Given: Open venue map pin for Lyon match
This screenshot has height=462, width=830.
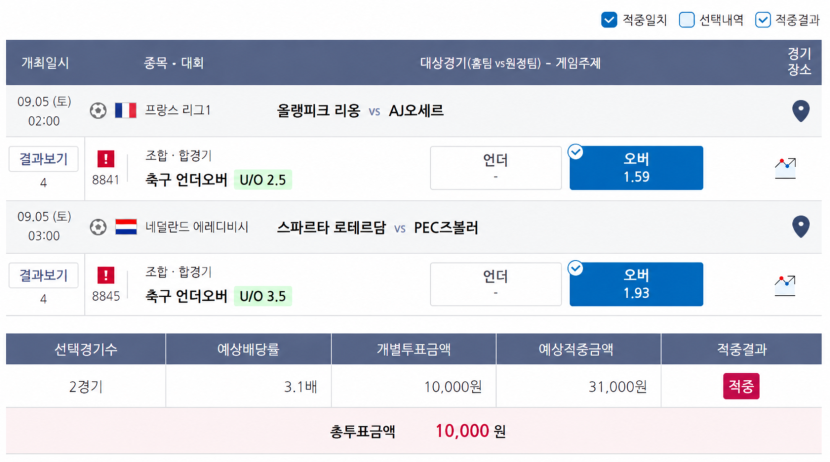Looking at the screenshot, I should 800,111.
